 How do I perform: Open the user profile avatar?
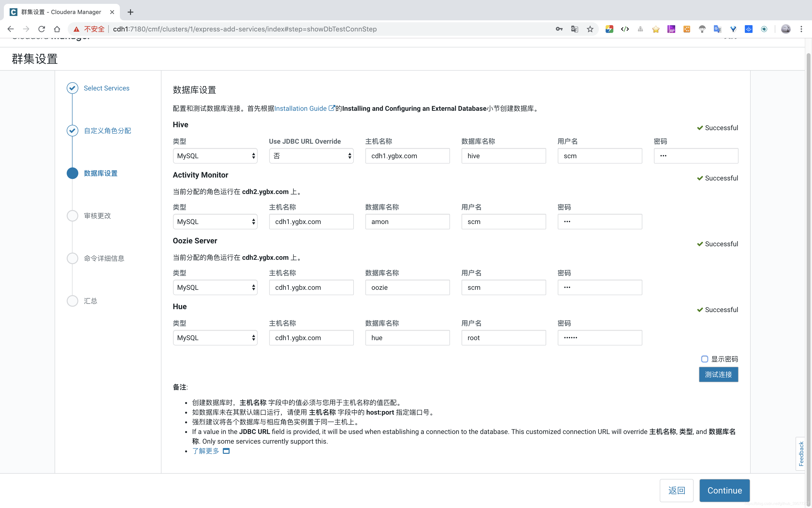pyautogui.click(x=785, y=29)
